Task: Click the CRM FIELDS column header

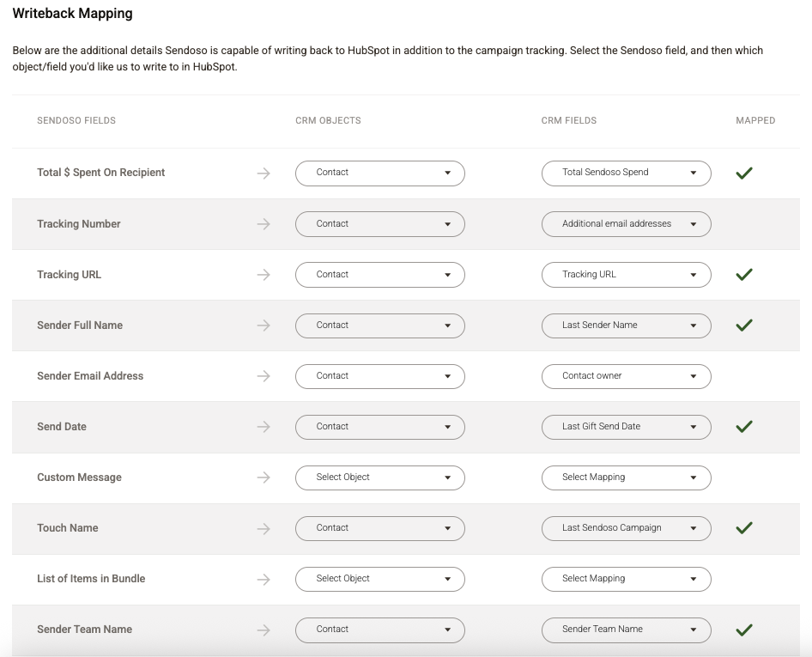Action: 568,120
